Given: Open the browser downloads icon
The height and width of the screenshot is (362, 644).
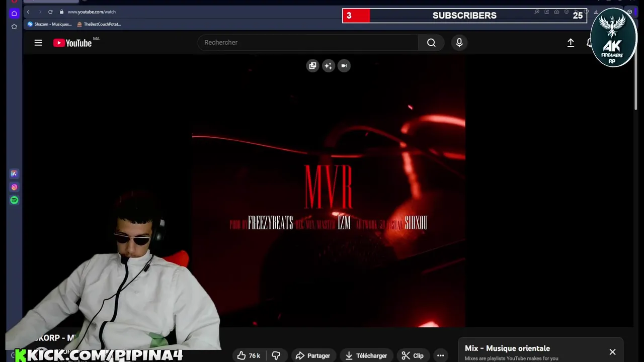Looking at the screenshot, I should click(x=596, y=12).
